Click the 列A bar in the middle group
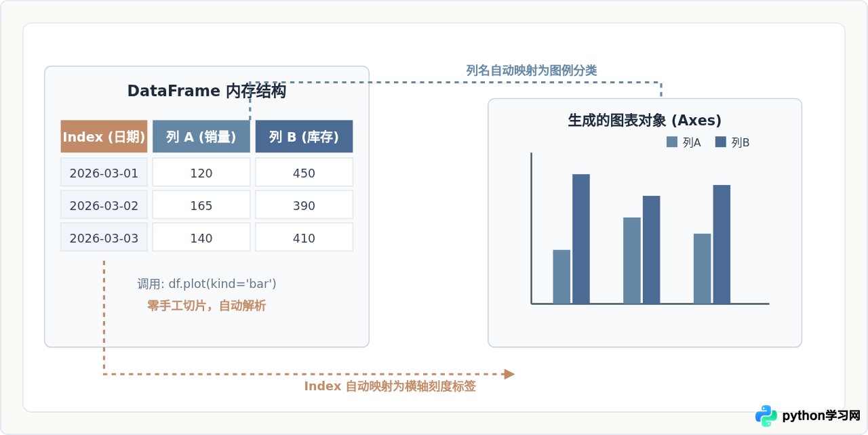868x435 pixels. (x=632, y=260)
